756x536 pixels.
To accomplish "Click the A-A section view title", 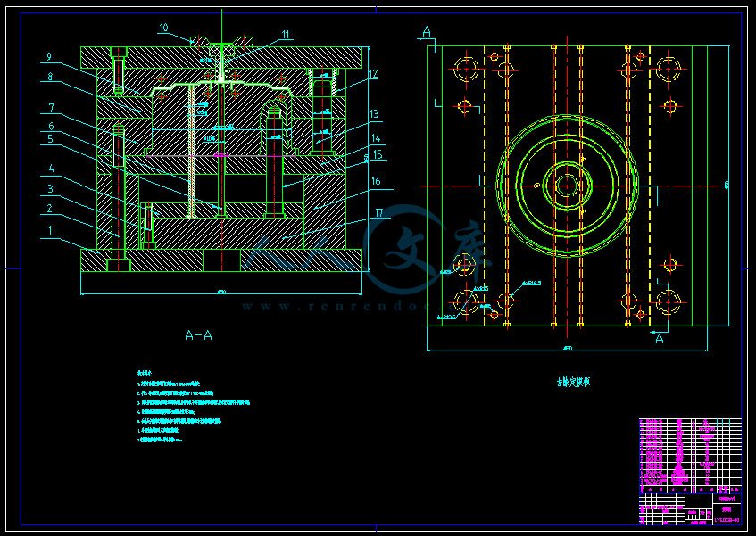I will (198, 335).
